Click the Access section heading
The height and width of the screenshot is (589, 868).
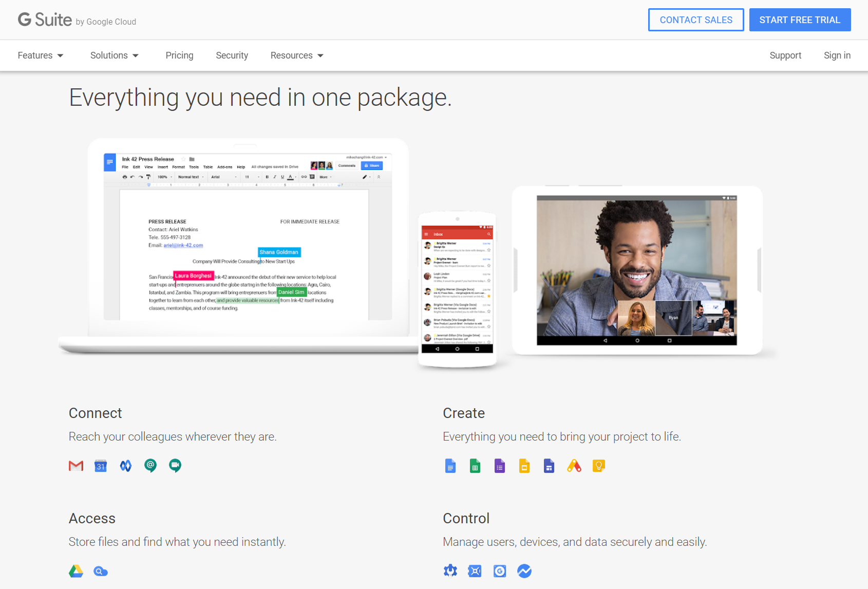tap(92, 519)
